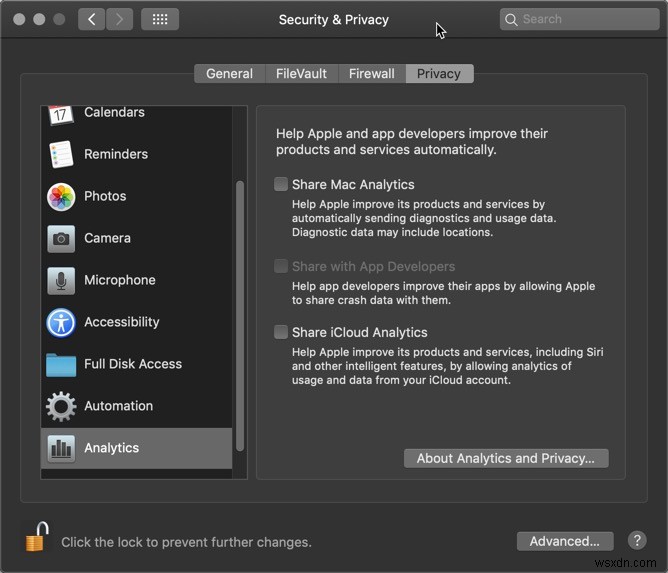Choose the Photos flower icon
This screenshot has height=573, width=668.
tap(61, 197)
